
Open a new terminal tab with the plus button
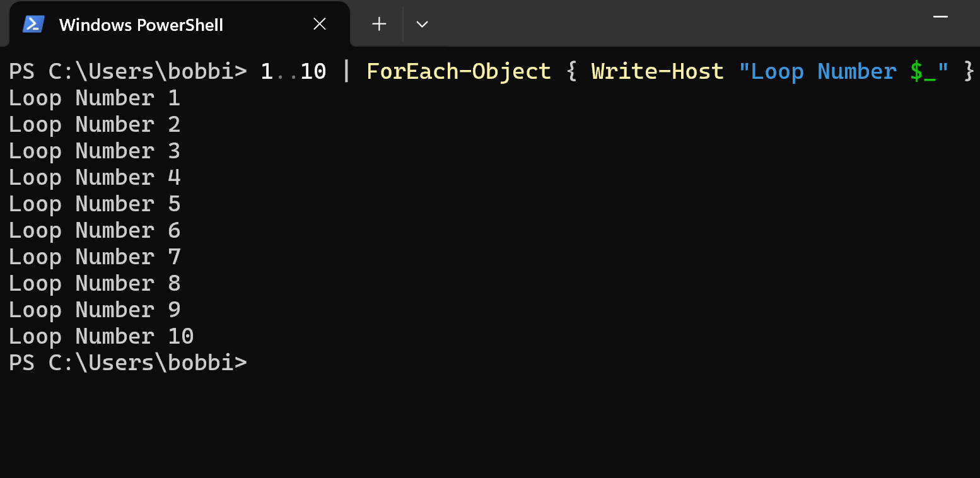coord(378,24)
